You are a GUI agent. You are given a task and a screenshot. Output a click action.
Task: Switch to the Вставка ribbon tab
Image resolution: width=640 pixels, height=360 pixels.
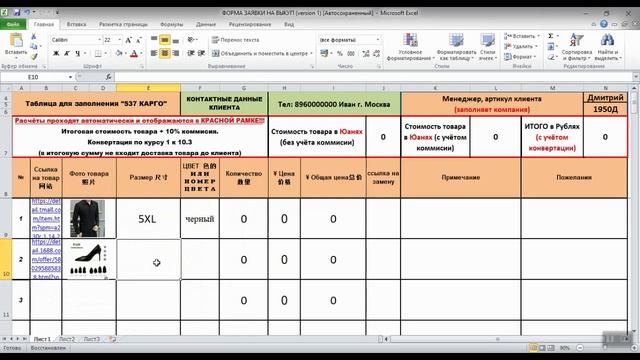click(76, 24)
